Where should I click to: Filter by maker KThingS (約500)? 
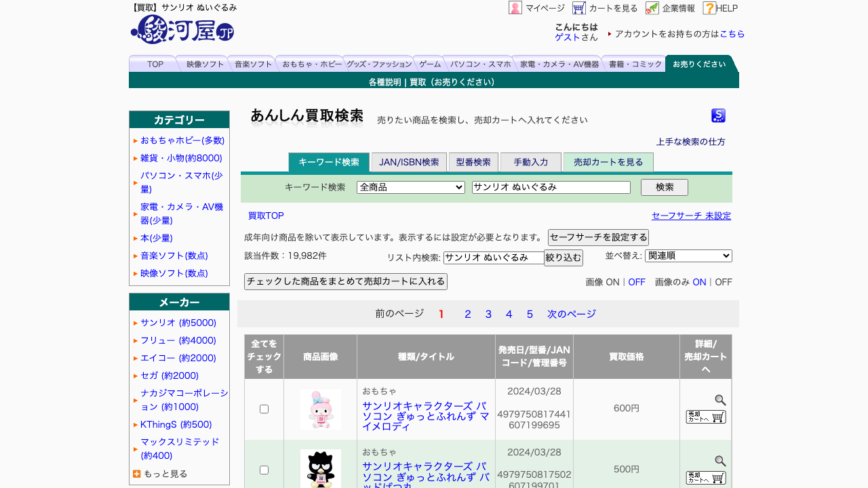[x=176, y=424]
